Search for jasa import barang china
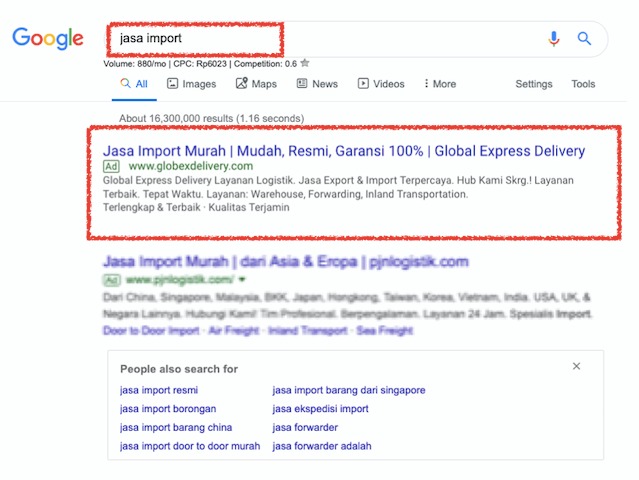Screen dimensions: 639x480 (176, 427)
